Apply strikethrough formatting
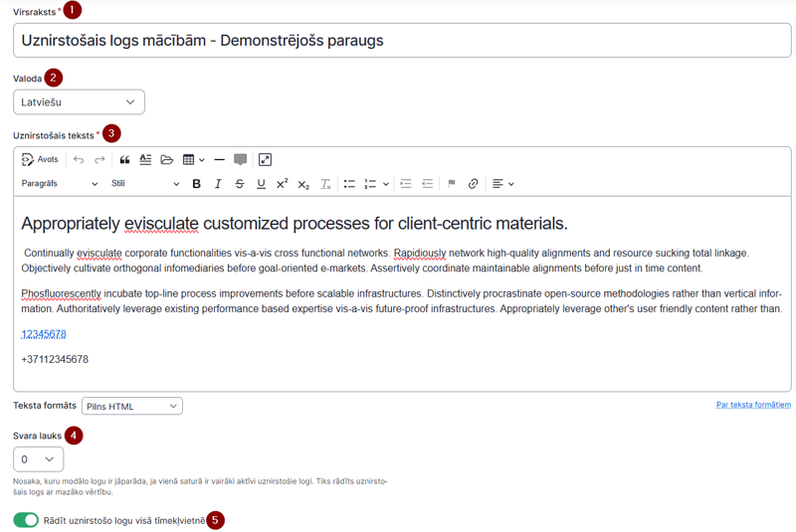 pos(240,184)
